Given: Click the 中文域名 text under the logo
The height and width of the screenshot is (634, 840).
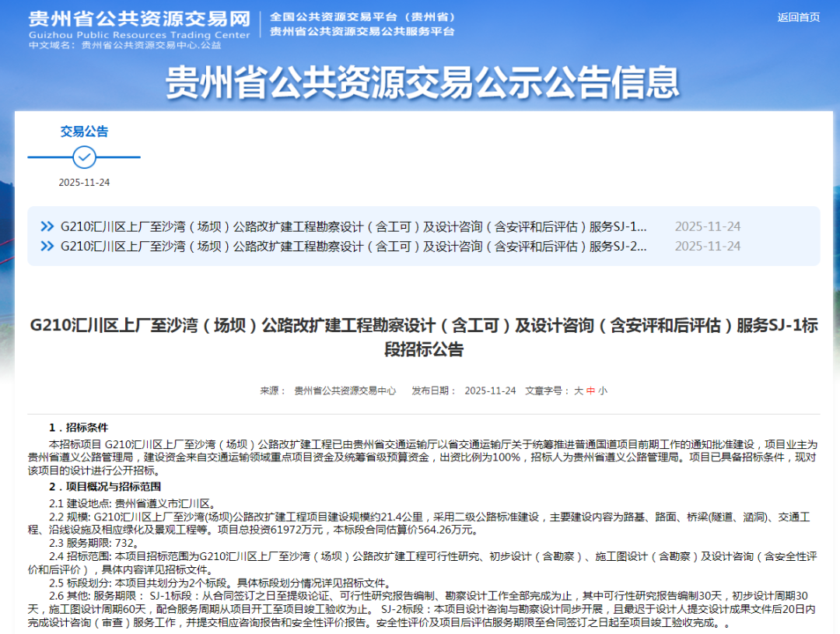Looking at the screenshot, I should point(124,45).
